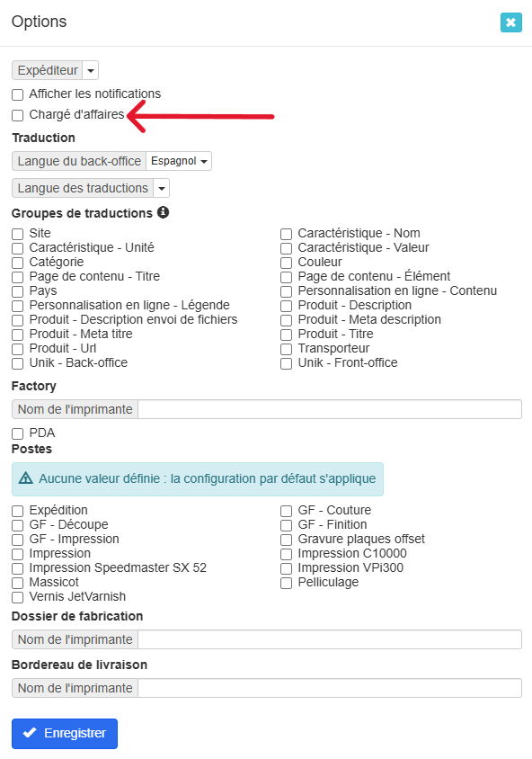This screenshot has height=759, width=532.
Task: Open the back-office language dropdown showing Espagnol
Action: point(179,161)
